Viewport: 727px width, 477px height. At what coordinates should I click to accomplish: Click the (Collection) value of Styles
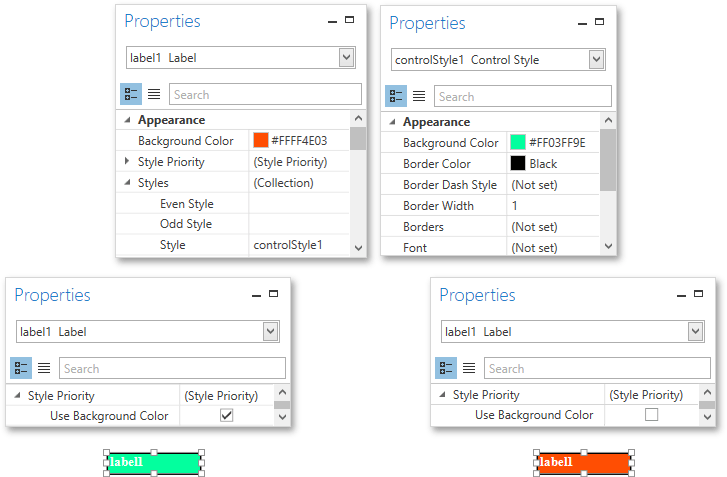click(x=283, y=183)
